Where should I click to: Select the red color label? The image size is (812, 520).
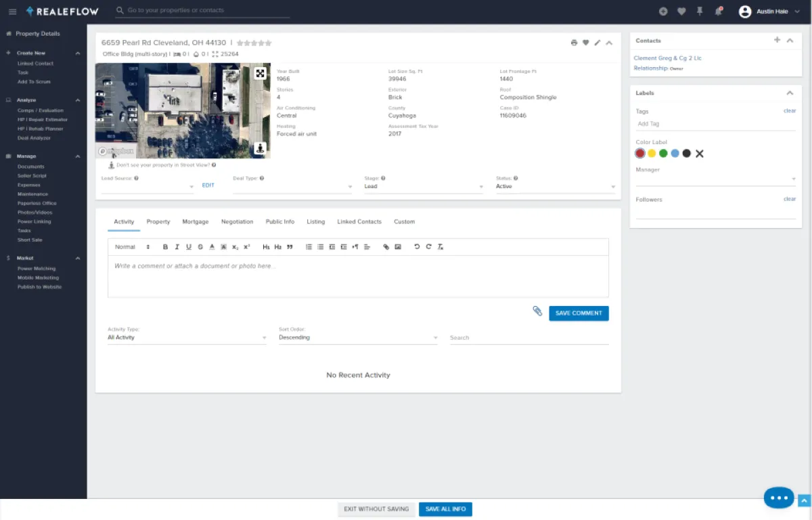640,154
